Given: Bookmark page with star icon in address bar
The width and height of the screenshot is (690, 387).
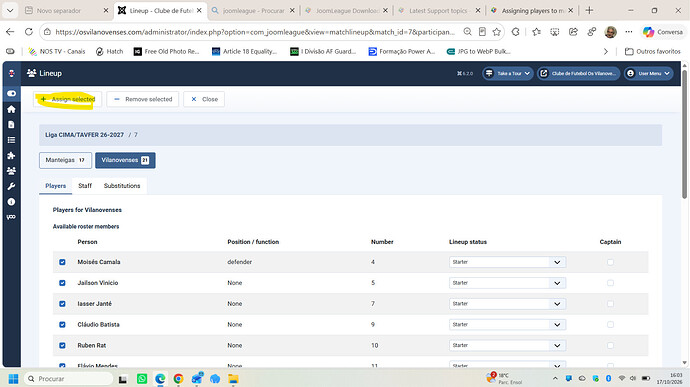Looking at the screenshot, I should pos(497,32).
